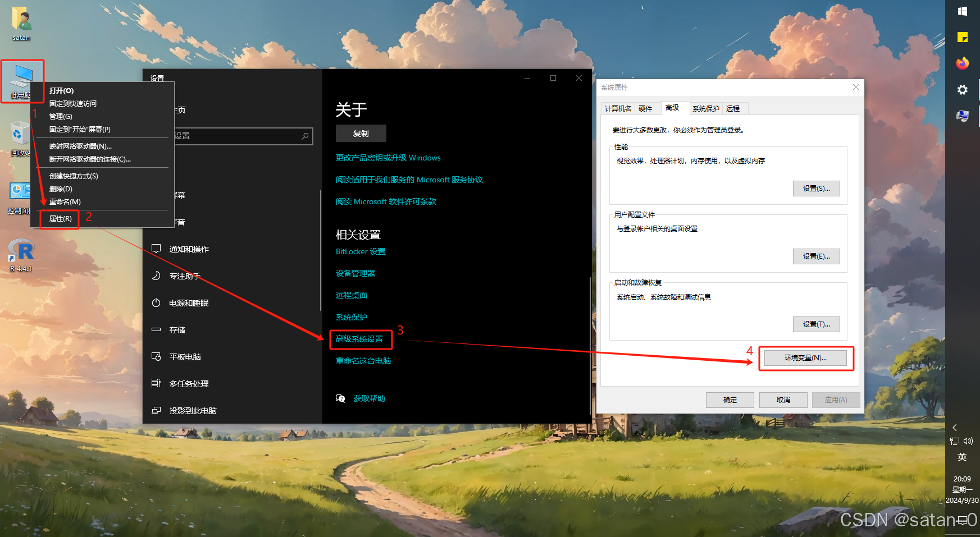Launch the R 4.4.1 desktop shortcut

tap(21, 255)
